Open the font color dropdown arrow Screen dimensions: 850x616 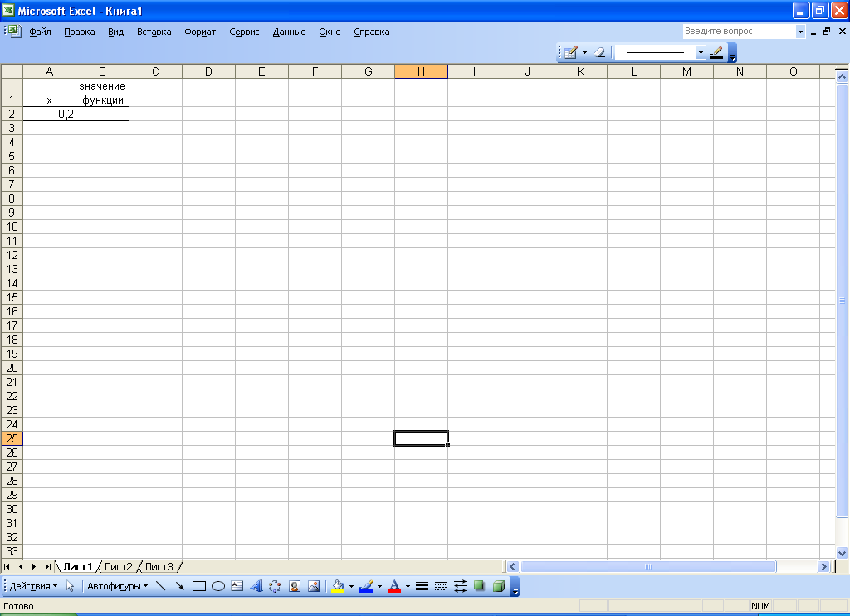[x=408, y=586]
